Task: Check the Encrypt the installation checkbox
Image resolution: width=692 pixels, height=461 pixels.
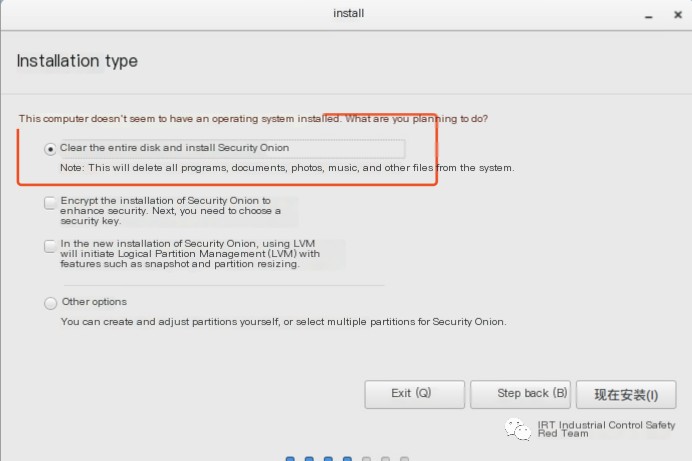Action: pos(50,203)
